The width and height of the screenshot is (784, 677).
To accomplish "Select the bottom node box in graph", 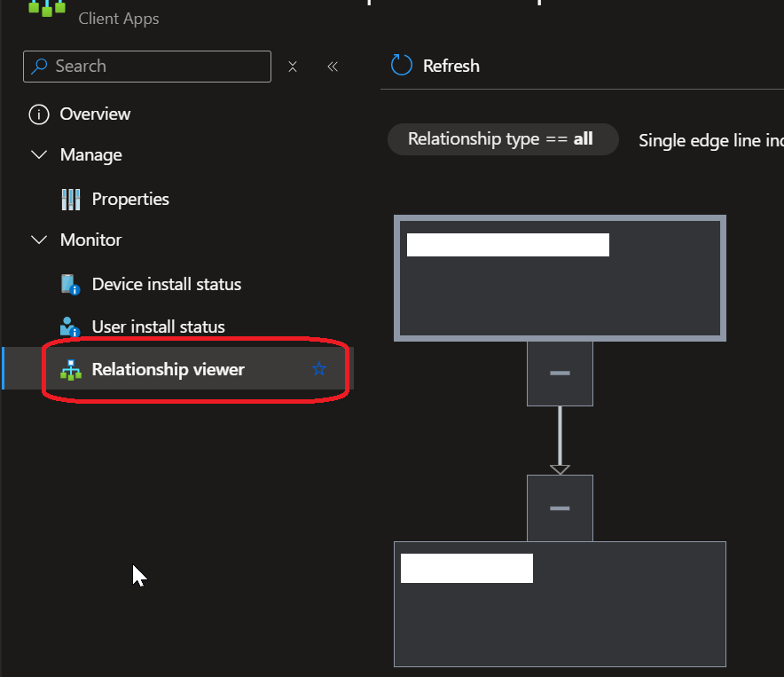I will point(560,621).
